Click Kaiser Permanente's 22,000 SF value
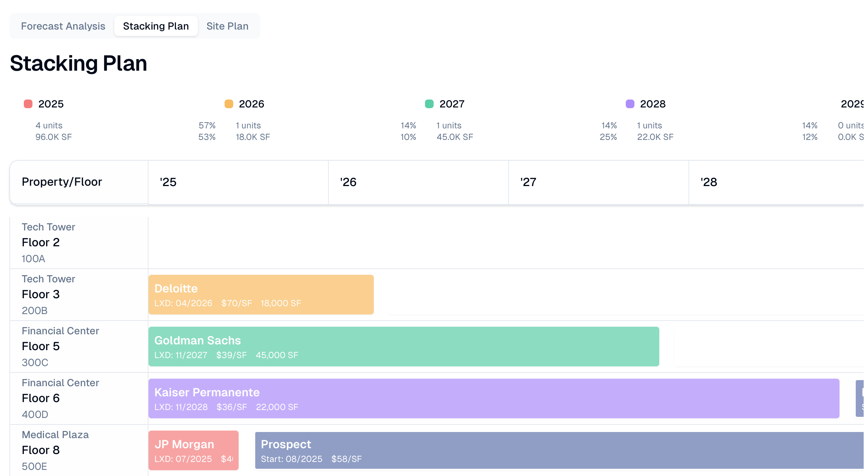868x476 pixels. (277, 407)
